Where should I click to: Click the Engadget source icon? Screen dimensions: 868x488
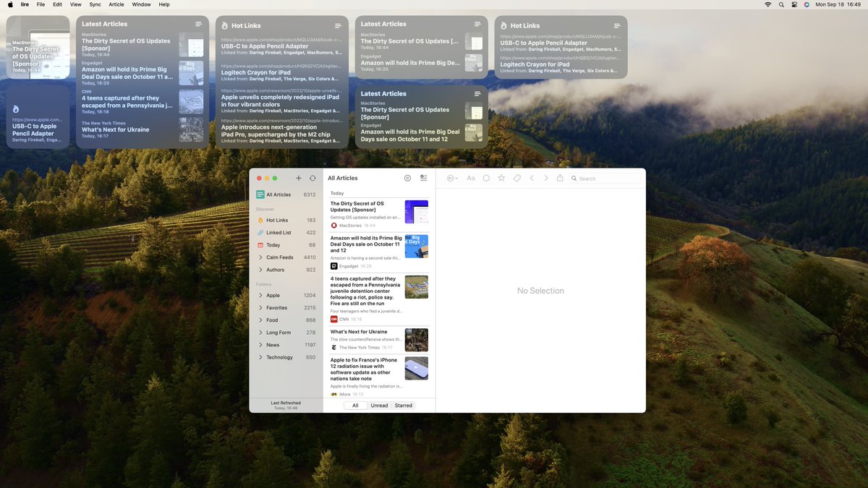[x=334, y=266]
